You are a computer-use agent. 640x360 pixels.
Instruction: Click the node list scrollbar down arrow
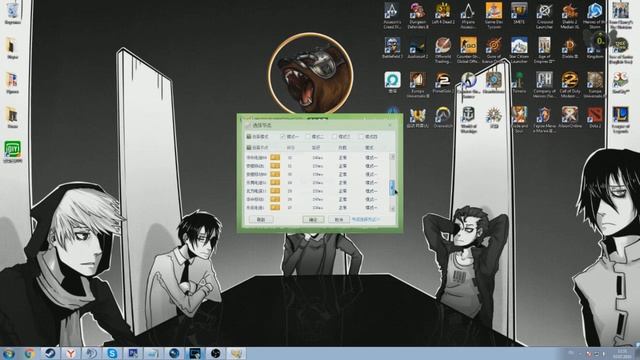(392, 209)
